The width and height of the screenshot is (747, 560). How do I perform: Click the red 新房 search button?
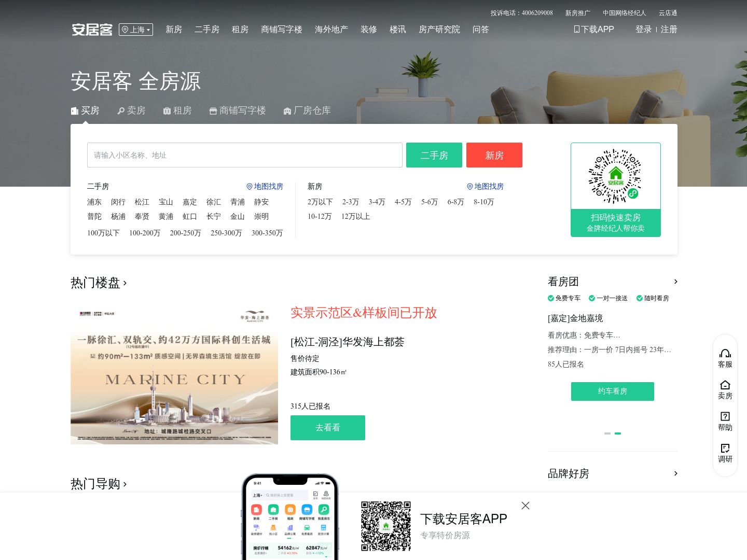(x=494, y=155)
